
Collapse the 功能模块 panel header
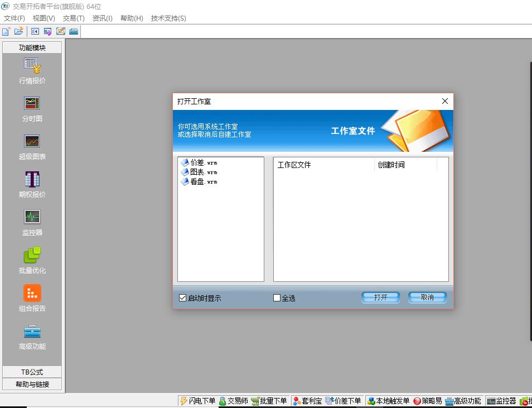pyautogui.click(x=32, y=47)
